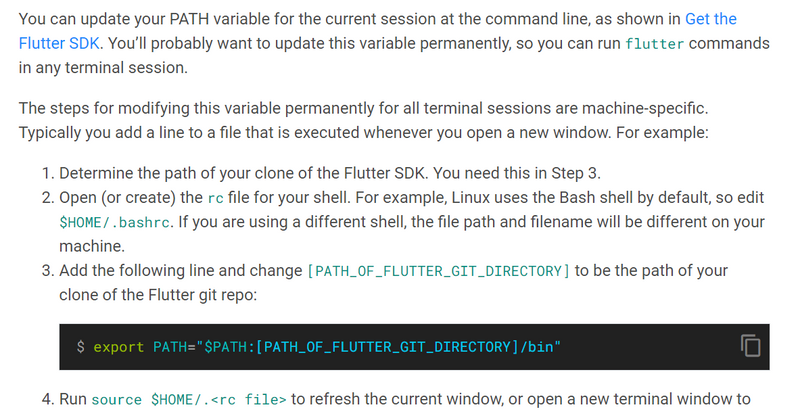800x416 pixels.
Task: Click the inline [PATH_OF_FLUTTER_GIT_DIRECTORY] placeholder in step 3
Action: pyautogui.click(x=438, y=271)
